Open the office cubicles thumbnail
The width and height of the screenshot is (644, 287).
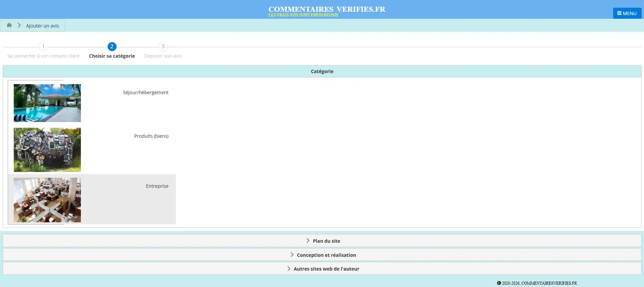(47, 200)
